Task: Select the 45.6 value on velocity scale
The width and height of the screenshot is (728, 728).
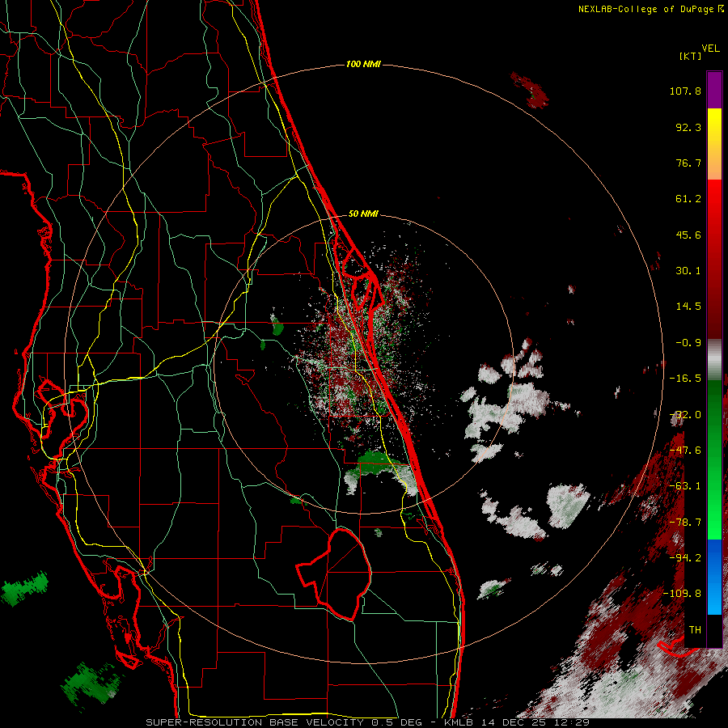Action: coord(688,235)
